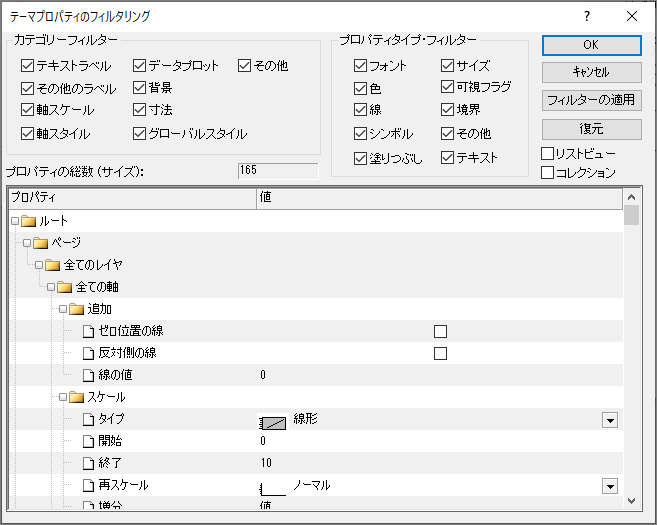Screen dimensions: 657x525
Task: Collapse the スケール tree node
Action: click(63, 397)
